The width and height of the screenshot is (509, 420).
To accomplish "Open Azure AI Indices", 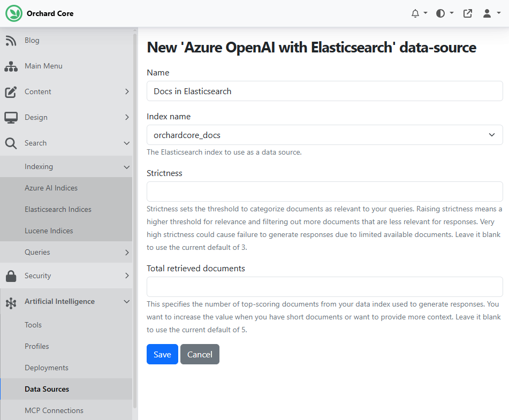I will coord(51,188).
